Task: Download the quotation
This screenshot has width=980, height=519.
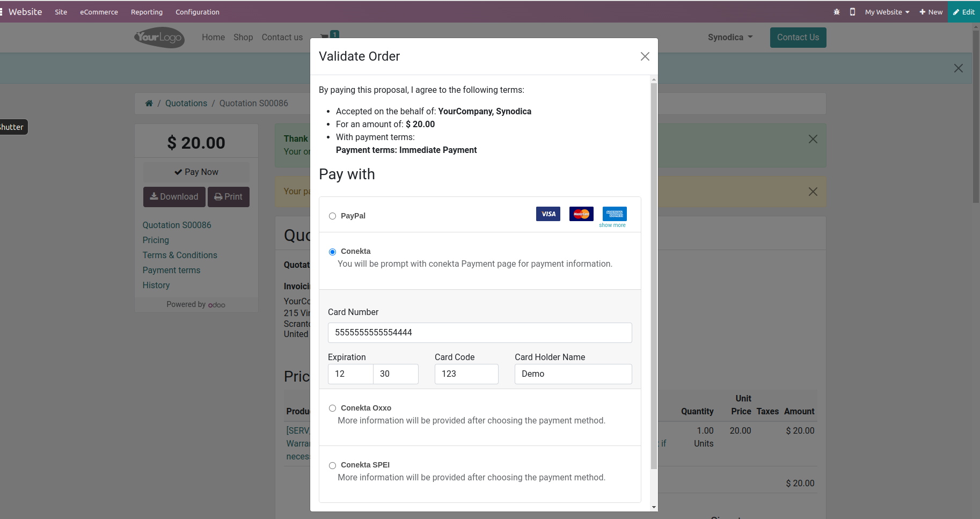Action: coord(174,197)
